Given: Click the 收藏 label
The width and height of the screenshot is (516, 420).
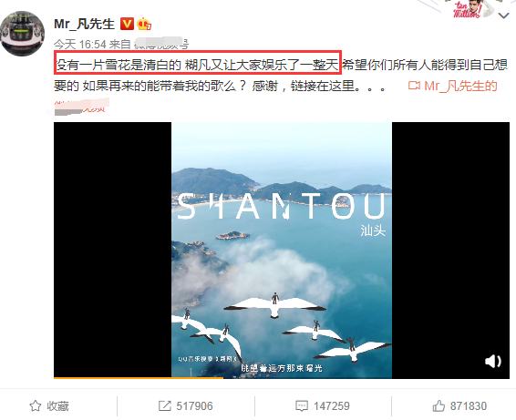Looking at the screenshot, I should (57, 405).
